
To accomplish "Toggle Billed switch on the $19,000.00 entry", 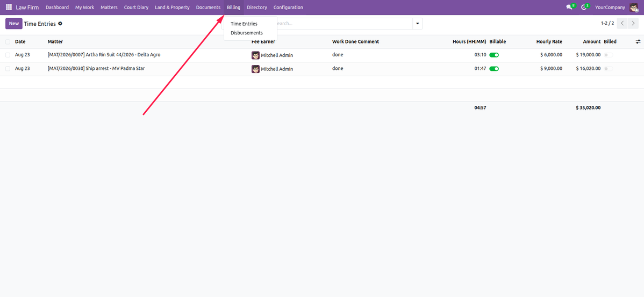I will pyautogui.click(x=609, y=55).
